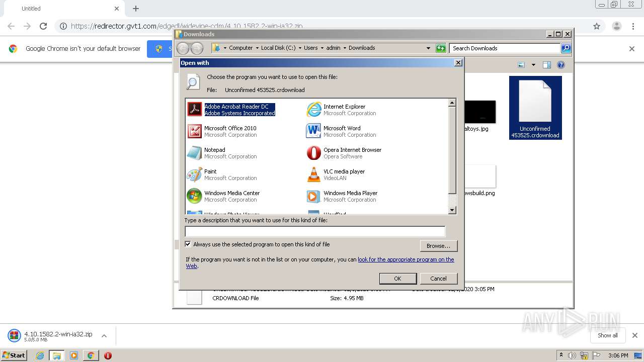
Task: Open the views options dropdown arrow
Action: 533,65
